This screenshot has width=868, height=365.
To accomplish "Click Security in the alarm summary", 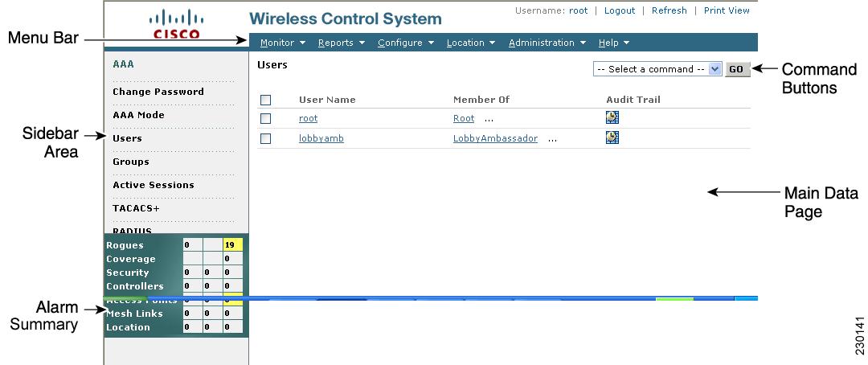I will [x=127, y=273].
